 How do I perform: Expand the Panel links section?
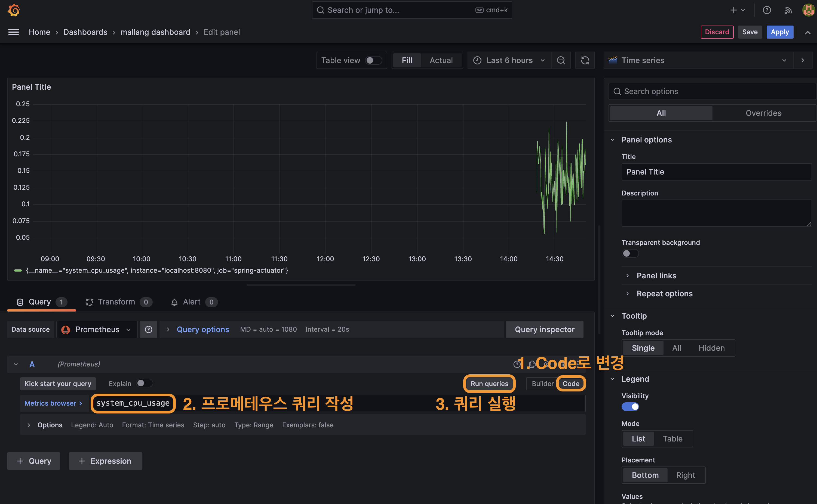click(656, 276)
